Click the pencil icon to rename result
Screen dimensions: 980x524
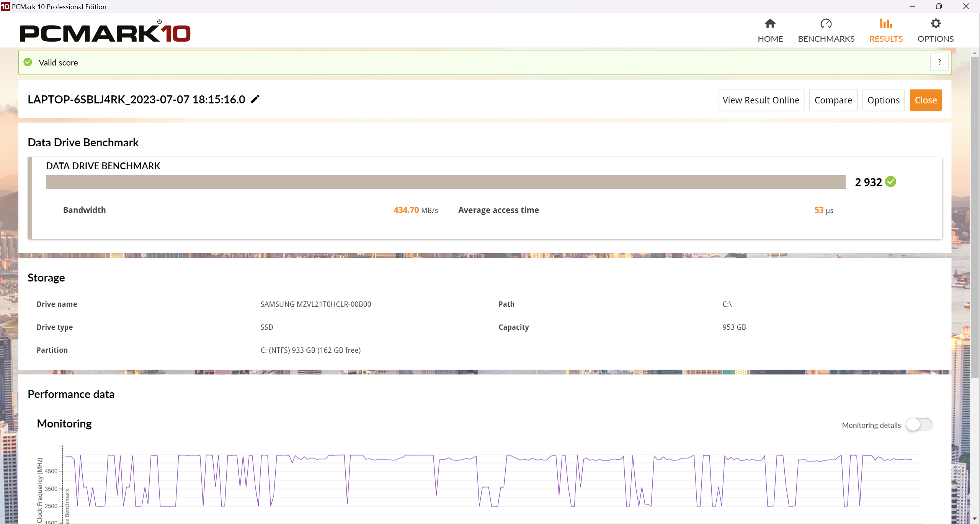[x=255, y=99]
